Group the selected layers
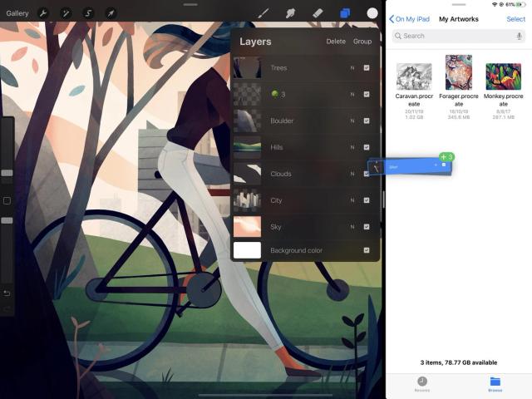532x399 pixels. click(362, 42)
